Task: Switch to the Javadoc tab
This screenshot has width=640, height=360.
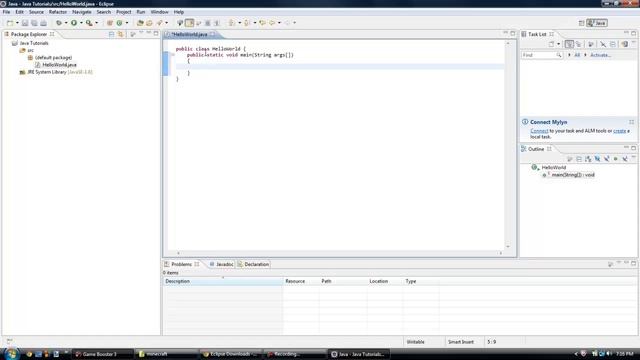Action: 222,264
